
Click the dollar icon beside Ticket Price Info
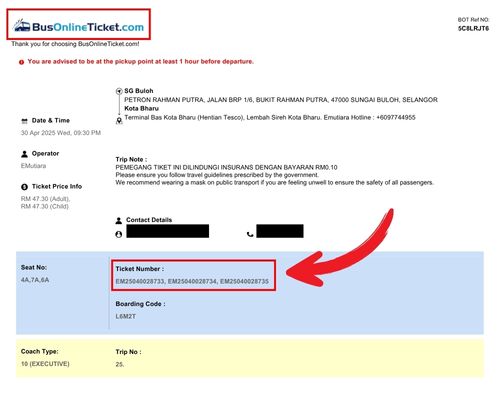[x=24, y=187]
